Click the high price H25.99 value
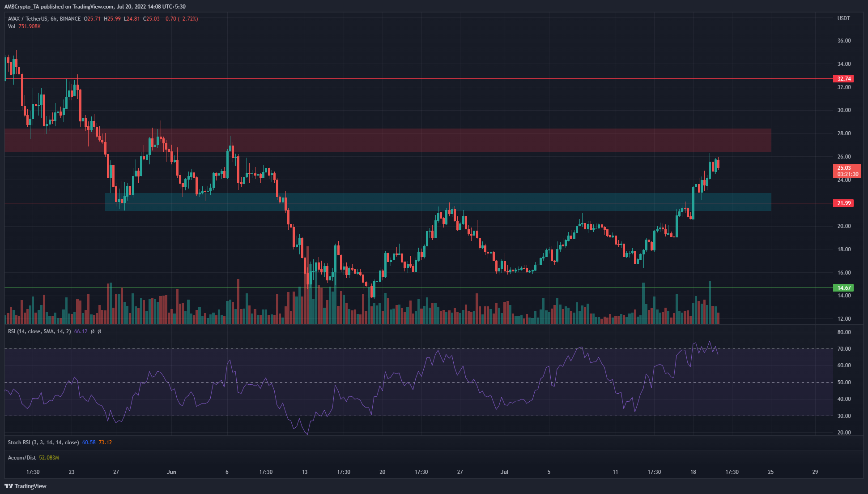This screenshot has height=494, width=868. tap(112, 19)
